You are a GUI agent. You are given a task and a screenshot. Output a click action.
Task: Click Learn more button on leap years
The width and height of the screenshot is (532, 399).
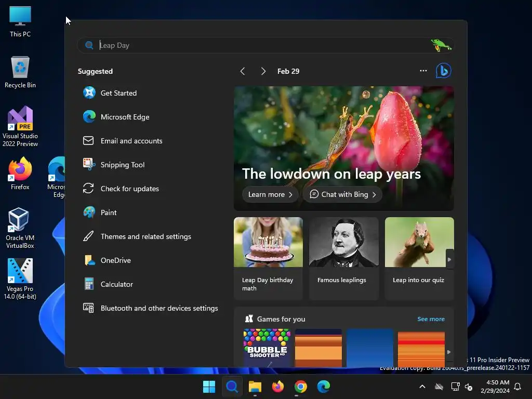coord(270,194)
